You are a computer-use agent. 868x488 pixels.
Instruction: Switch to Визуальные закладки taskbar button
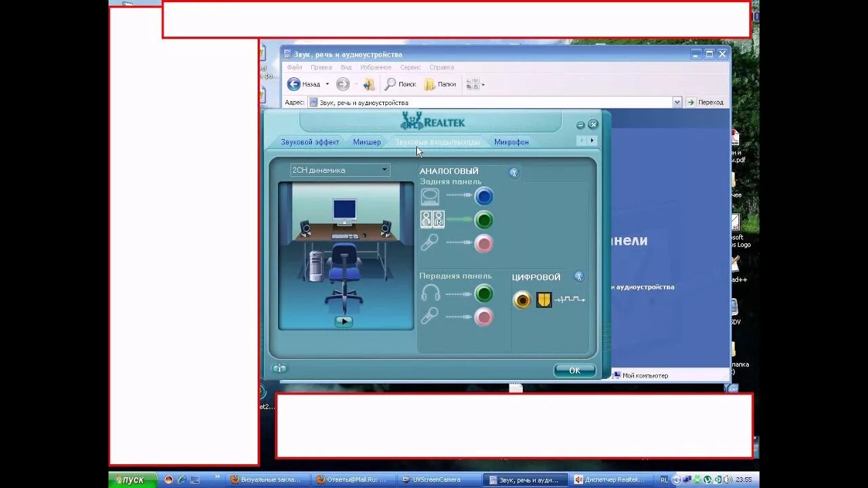coord(269,479)
